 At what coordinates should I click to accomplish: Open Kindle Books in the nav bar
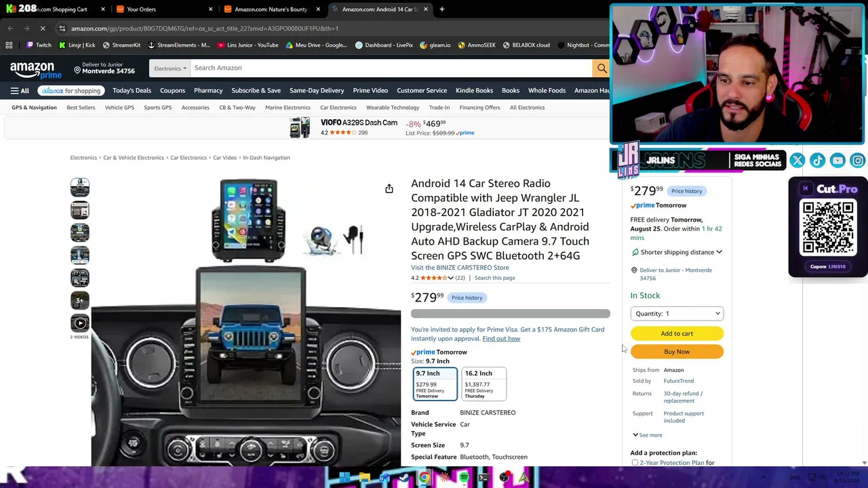tap(474, 91)
